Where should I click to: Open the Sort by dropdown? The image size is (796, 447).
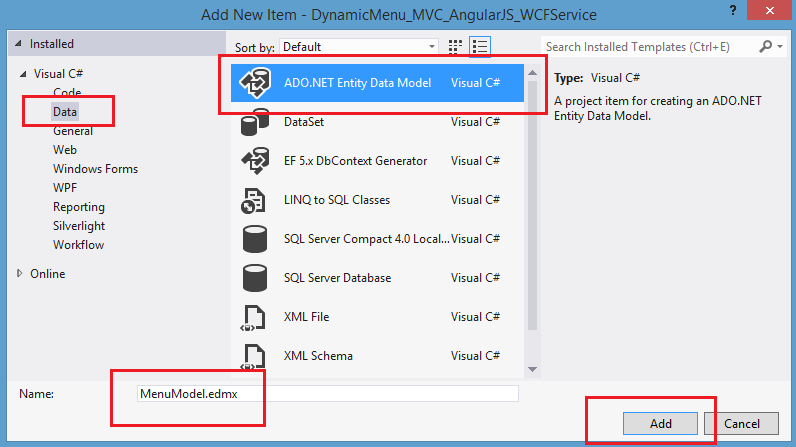point(358,46)
